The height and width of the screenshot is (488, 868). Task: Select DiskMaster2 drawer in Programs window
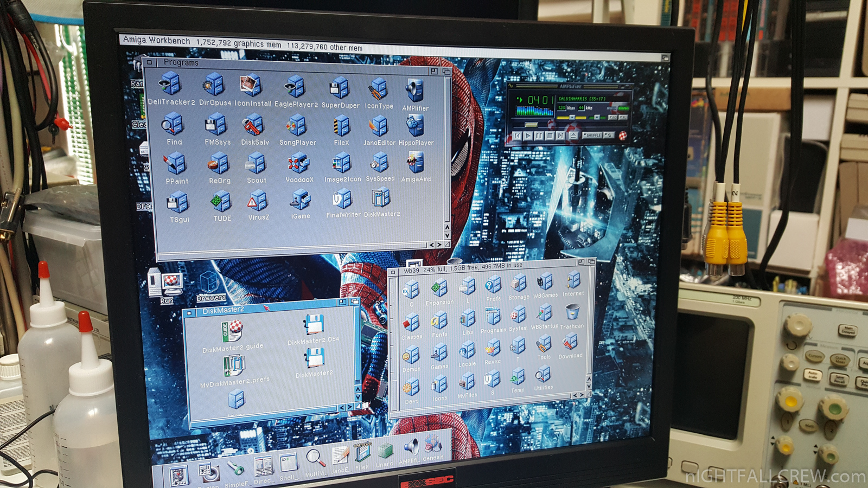coord(381,197)
